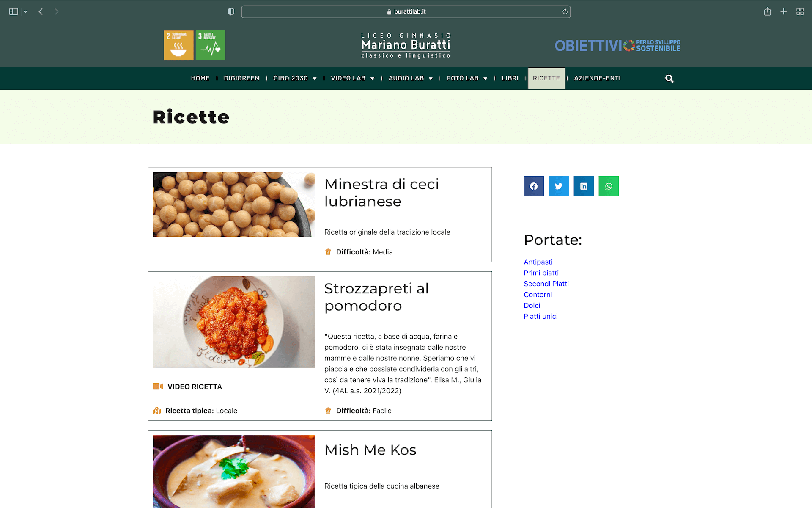Share the page on Twitter

click(x=559, y=186)
